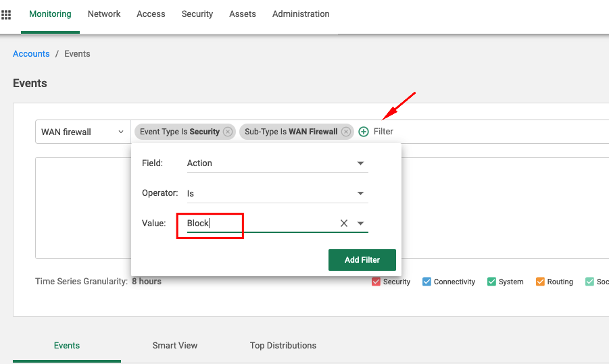Expand the Operator Is dropdown
The width and height of the screenshot is (609, 364).
(360, 194)
